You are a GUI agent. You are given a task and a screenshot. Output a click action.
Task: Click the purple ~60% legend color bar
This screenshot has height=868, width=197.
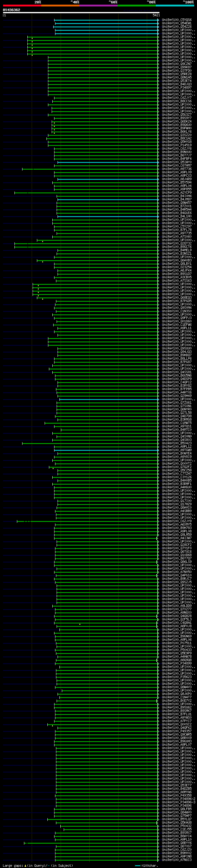[99, 6]
